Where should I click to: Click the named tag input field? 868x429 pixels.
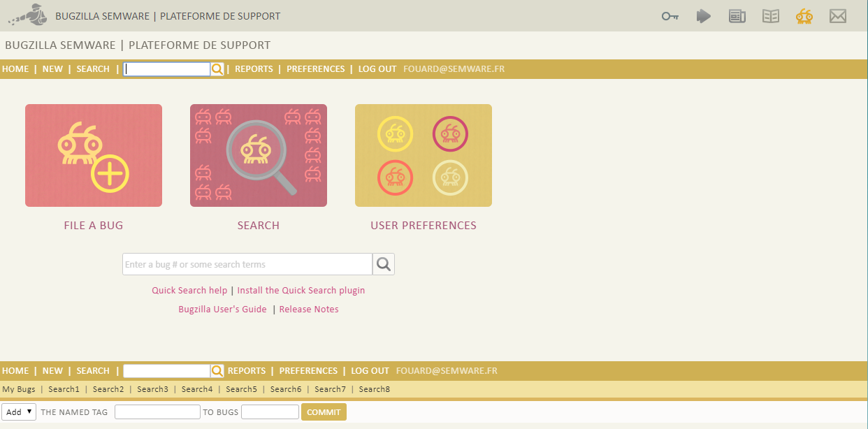[x=157, y=412]
